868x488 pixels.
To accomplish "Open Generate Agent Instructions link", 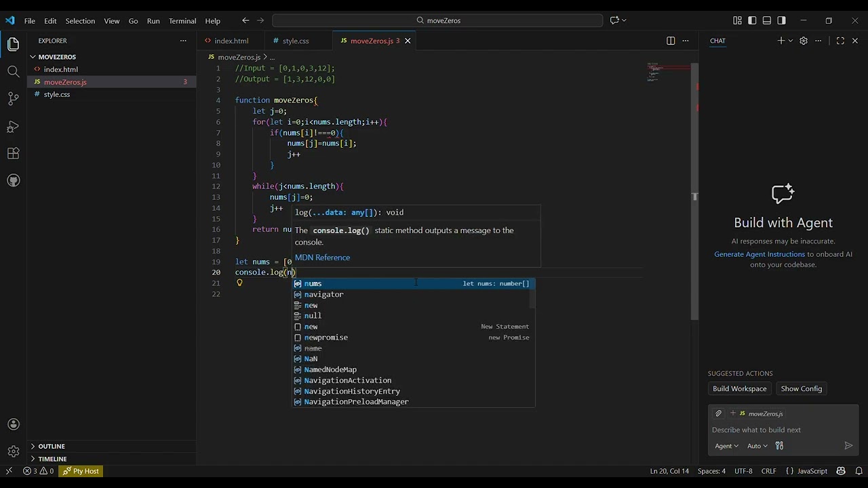I will click(x=759, y=254).
